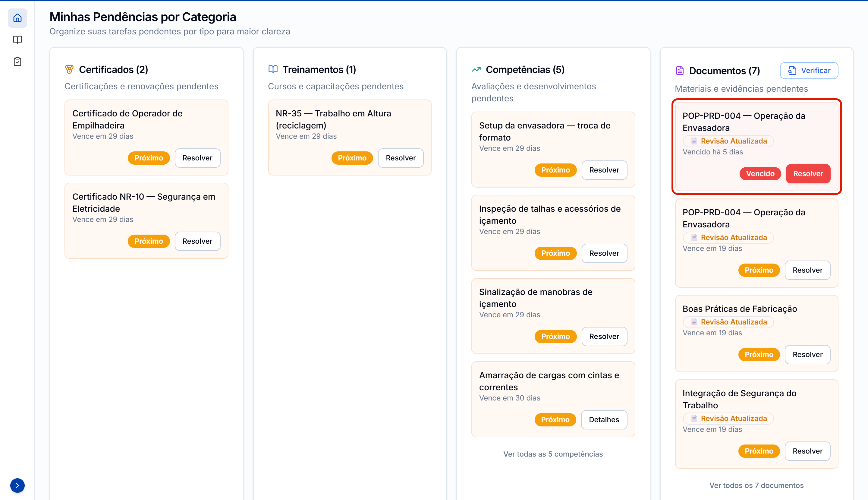Click Próximo badge on Empilhadeira certificate
The height and width of the screenshot is (500, 868).
tap(149, 158)
